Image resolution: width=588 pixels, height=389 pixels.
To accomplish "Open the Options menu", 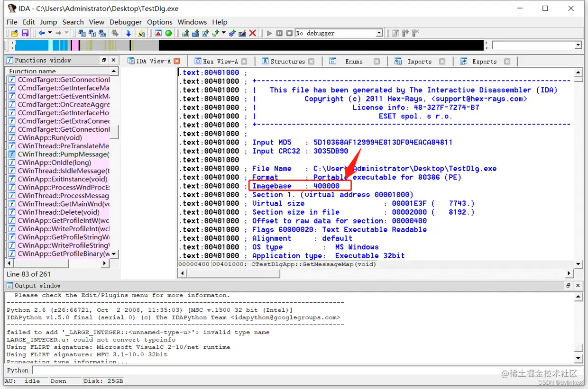I will (x=160, y=22).
